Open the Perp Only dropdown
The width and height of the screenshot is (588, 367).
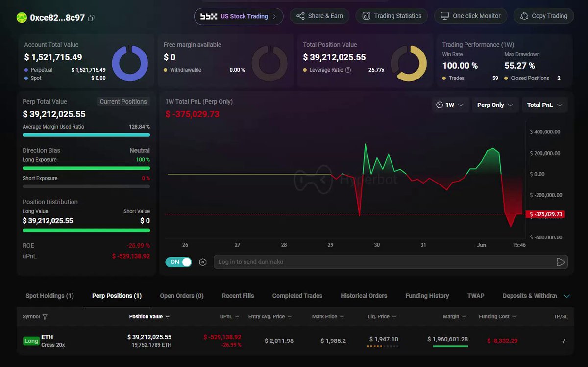tap(495, 105)
